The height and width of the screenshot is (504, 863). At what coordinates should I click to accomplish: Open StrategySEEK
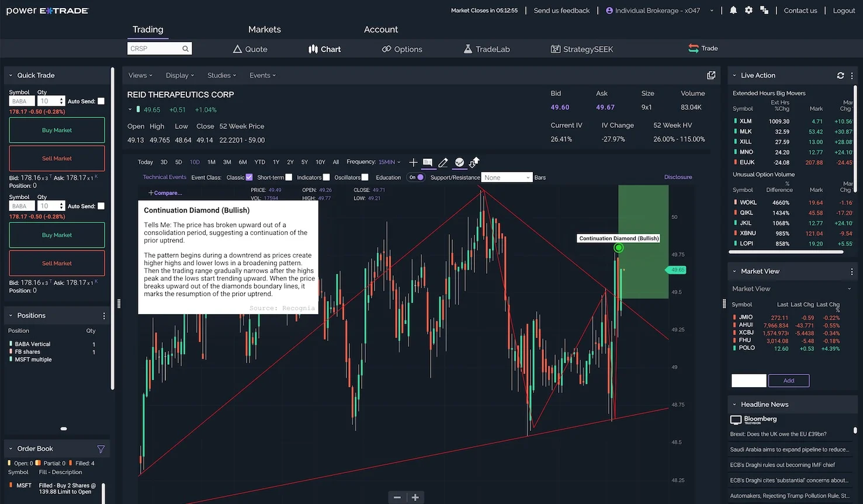(582, 49)
